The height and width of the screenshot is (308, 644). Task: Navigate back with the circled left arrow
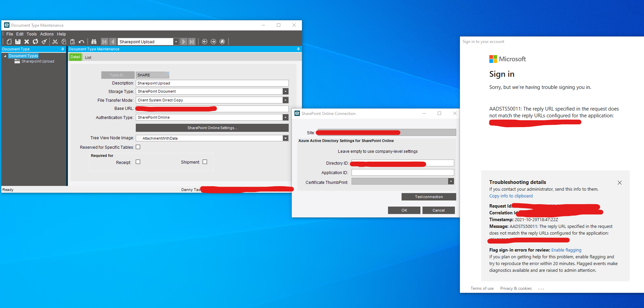[205, 42]
